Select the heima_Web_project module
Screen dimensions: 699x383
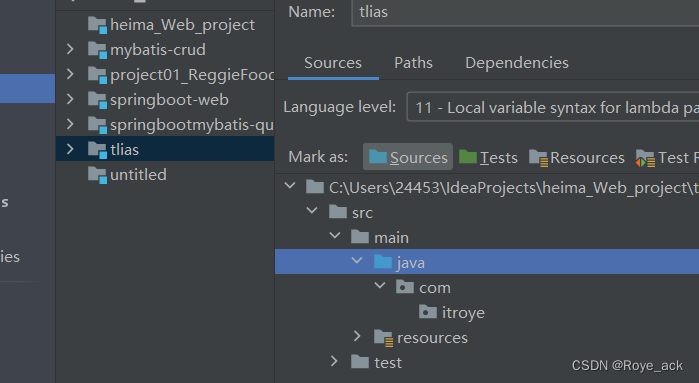click(182, 25)
